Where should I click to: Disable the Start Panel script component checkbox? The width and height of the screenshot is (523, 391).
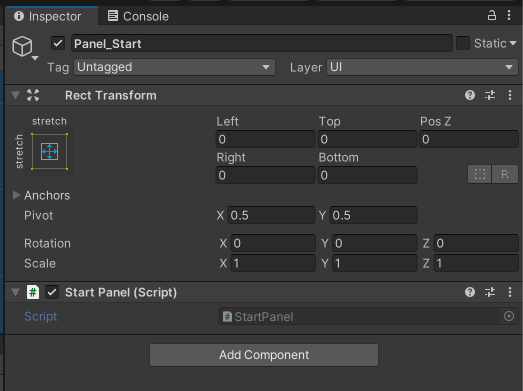(x=52, y=292)
